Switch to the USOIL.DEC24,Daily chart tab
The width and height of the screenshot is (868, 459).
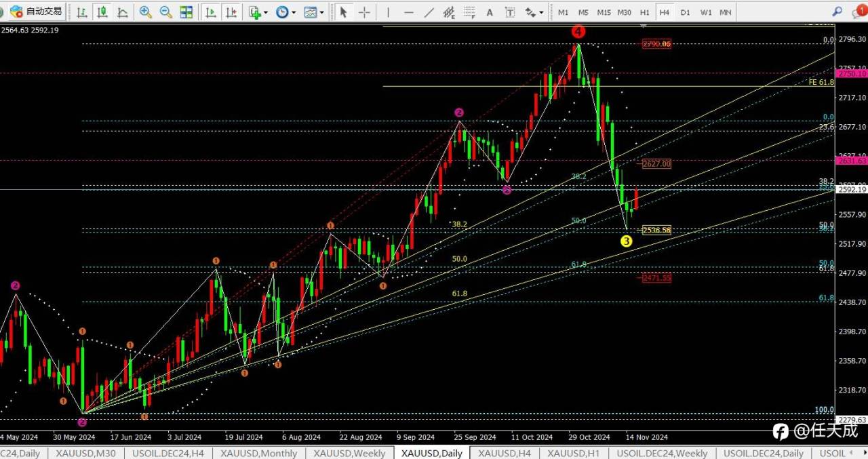(x=764, y=453)
